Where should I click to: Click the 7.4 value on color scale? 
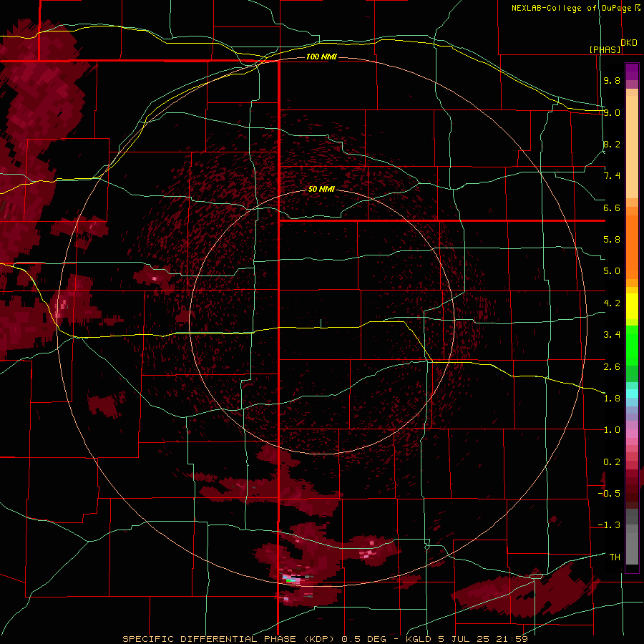[x=612, y=176]
